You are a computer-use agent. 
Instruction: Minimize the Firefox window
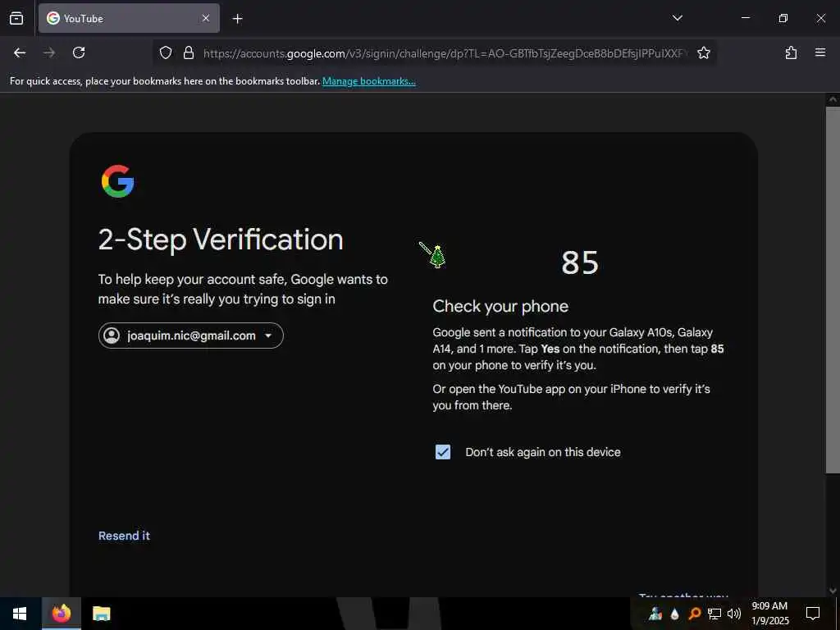pyautogui.click(x=745, y=18)
